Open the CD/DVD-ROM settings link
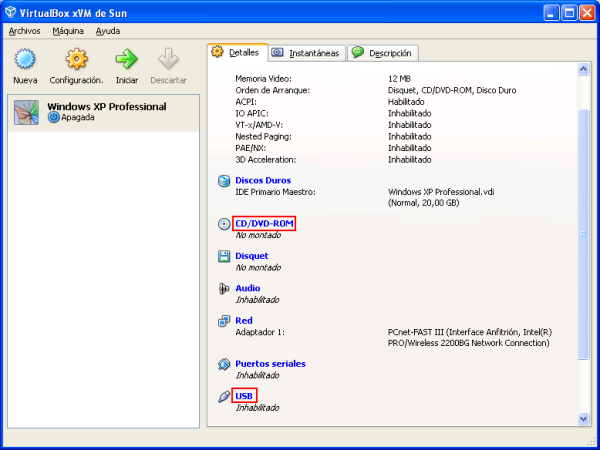This screenshot has width=600, height=450. tap(264, 223)
